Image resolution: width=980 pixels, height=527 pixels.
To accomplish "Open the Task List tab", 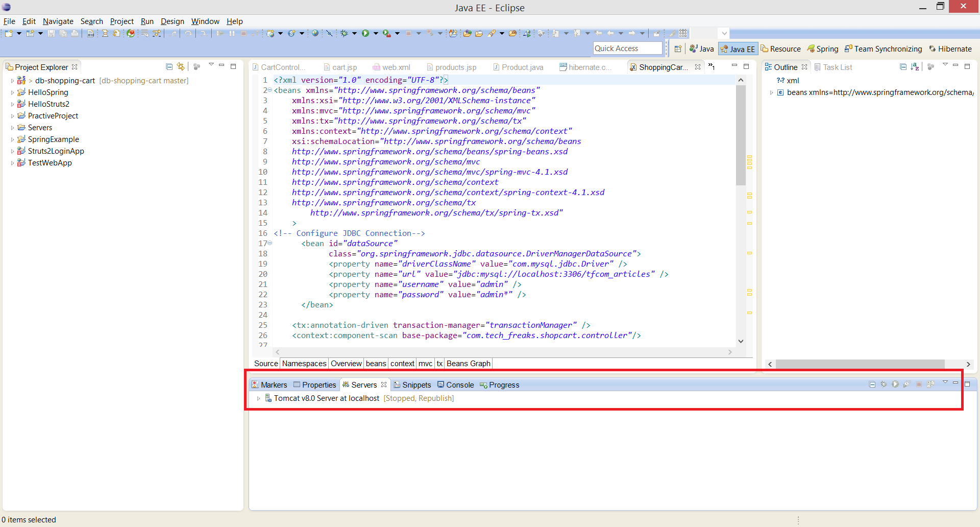I will pos(833,67).
